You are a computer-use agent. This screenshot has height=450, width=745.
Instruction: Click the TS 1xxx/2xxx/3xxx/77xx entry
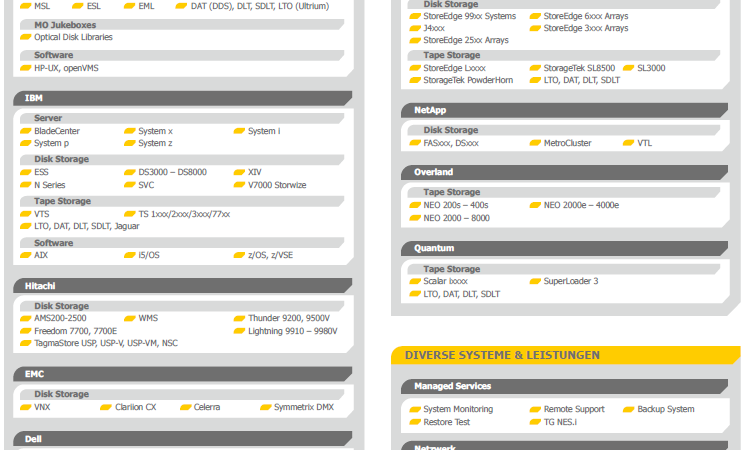pos(184,214)
